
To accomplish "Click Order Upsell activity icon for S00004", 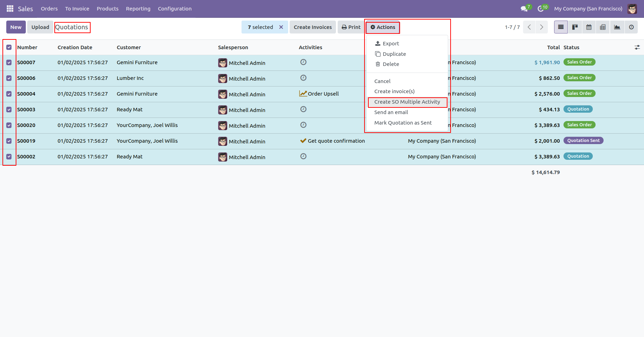I will (303, 93).
